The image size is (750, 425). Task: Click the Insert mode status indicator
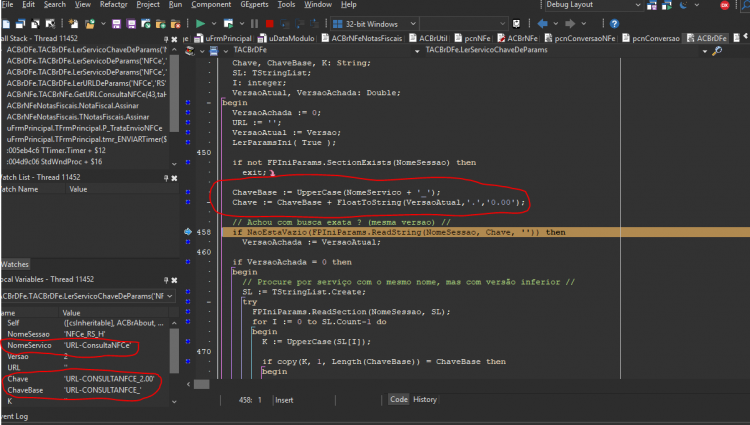click(x=284, y=400)
